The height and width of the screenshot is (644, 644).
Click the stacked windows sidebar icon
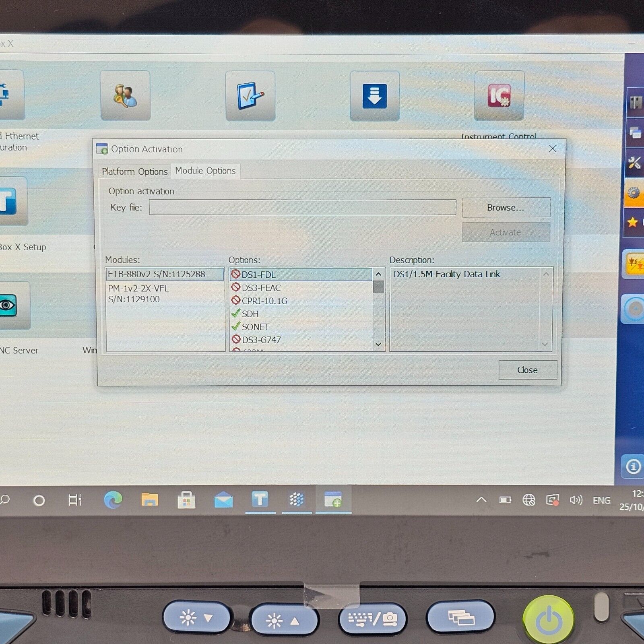coord(636,132)
